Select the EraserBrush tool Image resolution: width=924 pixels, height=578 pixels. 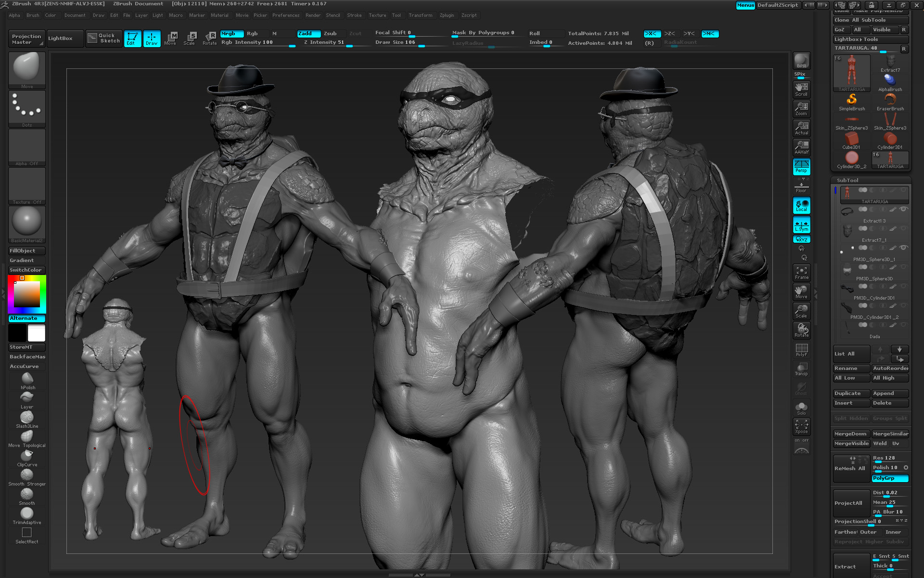890,102
